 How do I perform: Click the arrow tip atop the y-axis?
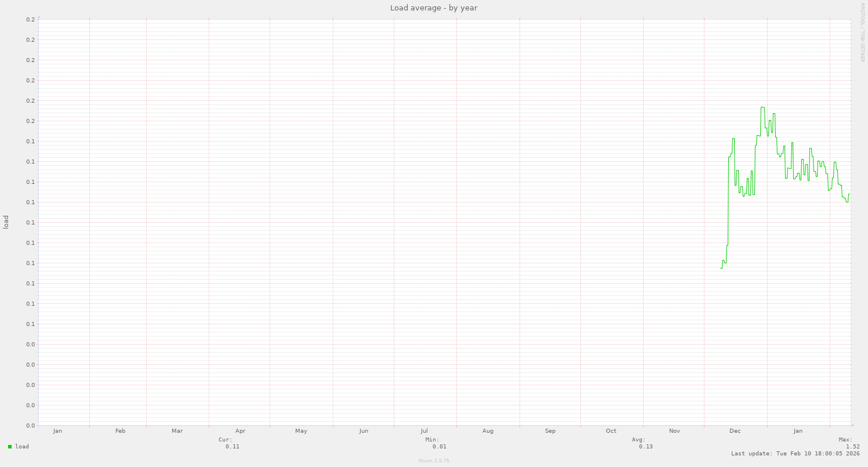pos(38,17)
